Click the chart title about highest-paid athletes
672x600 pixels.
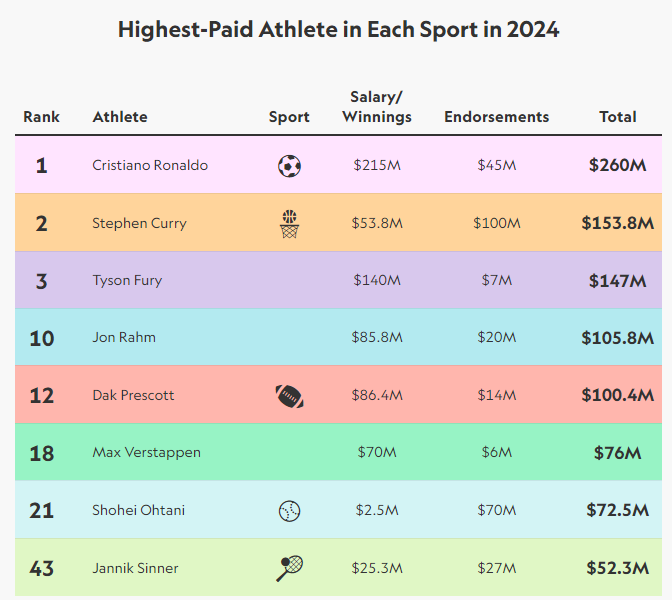338,30
